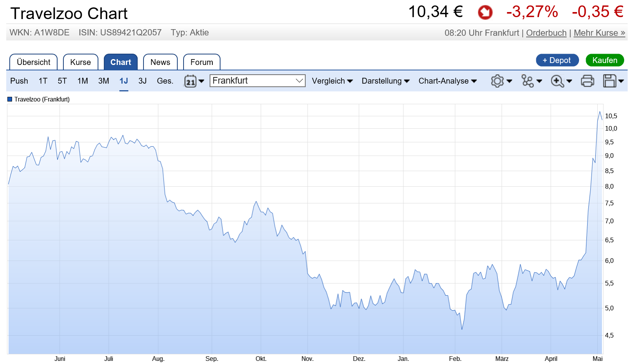Open the Orderbuch link
Screen dimensions: 637x364
[546, 33]
